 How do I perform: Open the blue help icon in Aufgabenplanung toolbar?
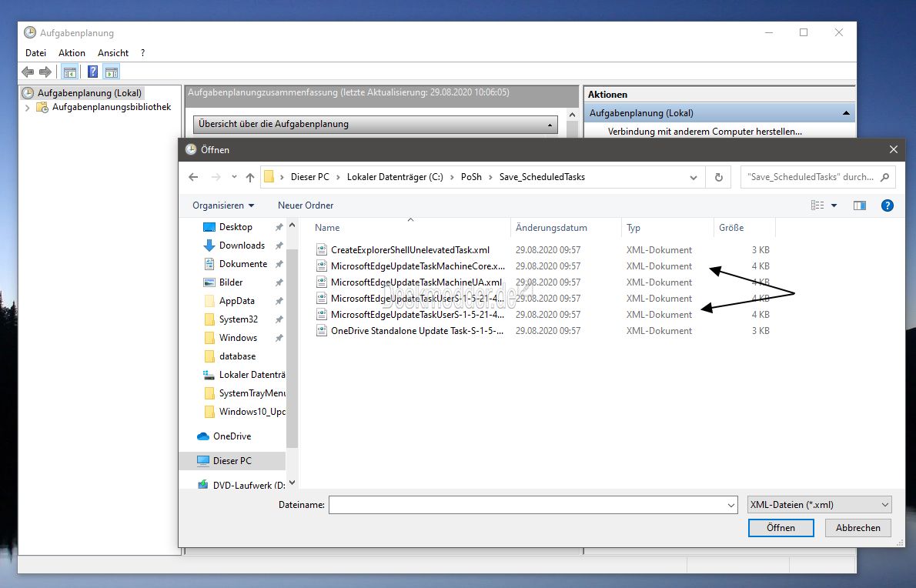click(93, 72)
